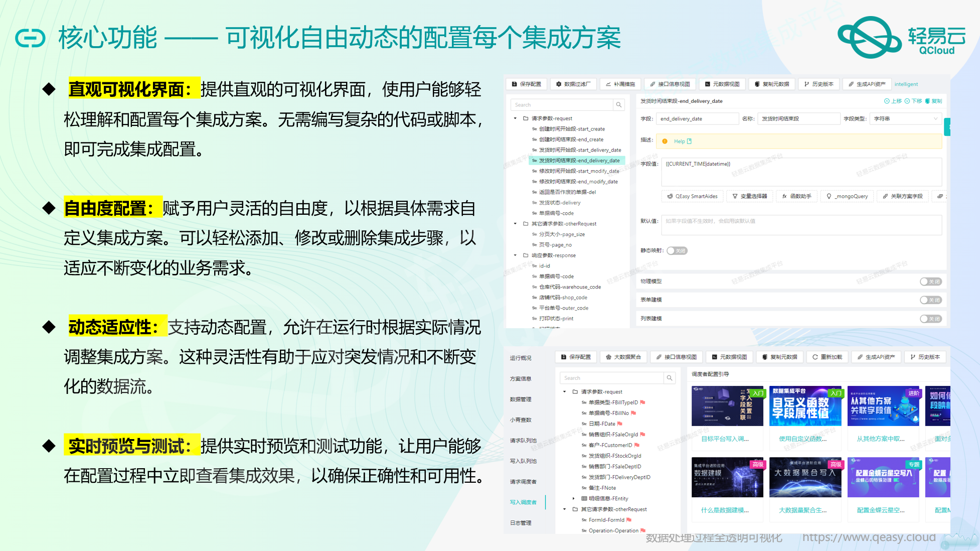980x551 pixels.
Task: Expand the 明细信息-FEntity tree node
Action: (574, 498)
